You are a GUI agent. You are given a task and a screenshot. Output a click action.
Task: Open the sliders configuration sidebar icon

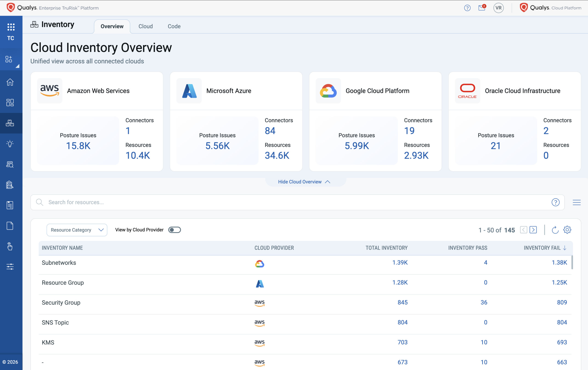(10, 267)
